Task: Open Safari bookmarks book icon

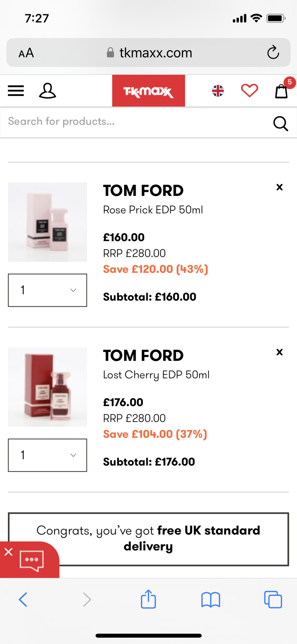Action: point(211,599)
